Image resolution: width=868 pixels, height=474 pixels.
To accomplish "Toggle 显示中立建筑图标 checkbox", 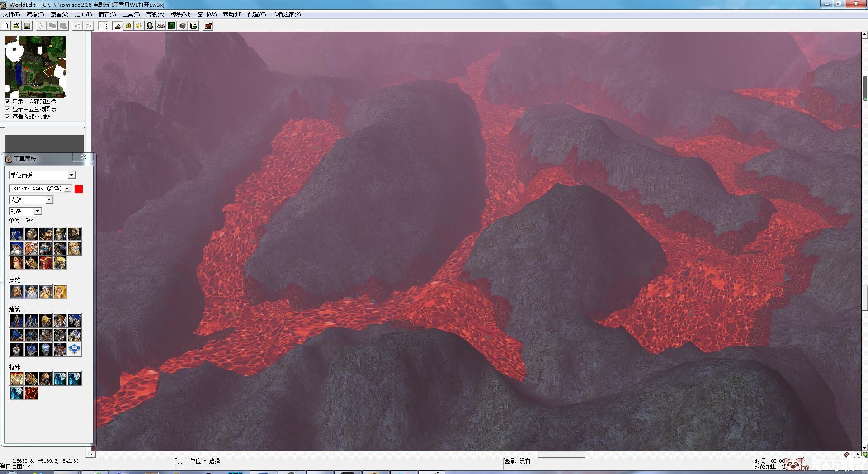I will pos(7,101).
